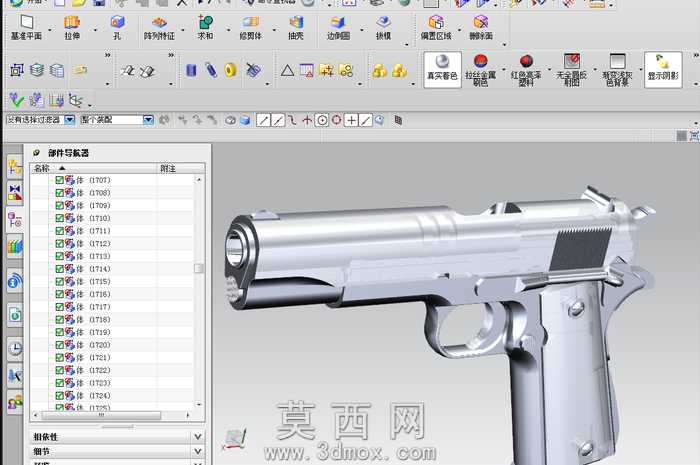
Task: Select the 求和 unite tool
Action: pyautogui.click(x=205, y=28)
